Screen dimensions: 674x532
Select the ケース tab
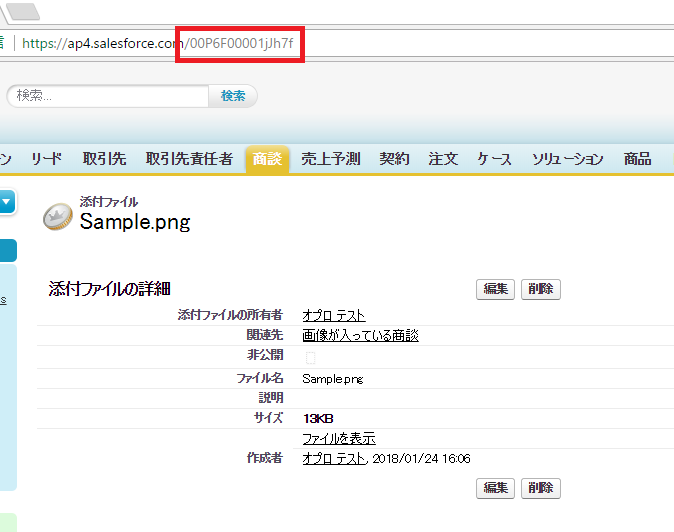tap(494, 159)
